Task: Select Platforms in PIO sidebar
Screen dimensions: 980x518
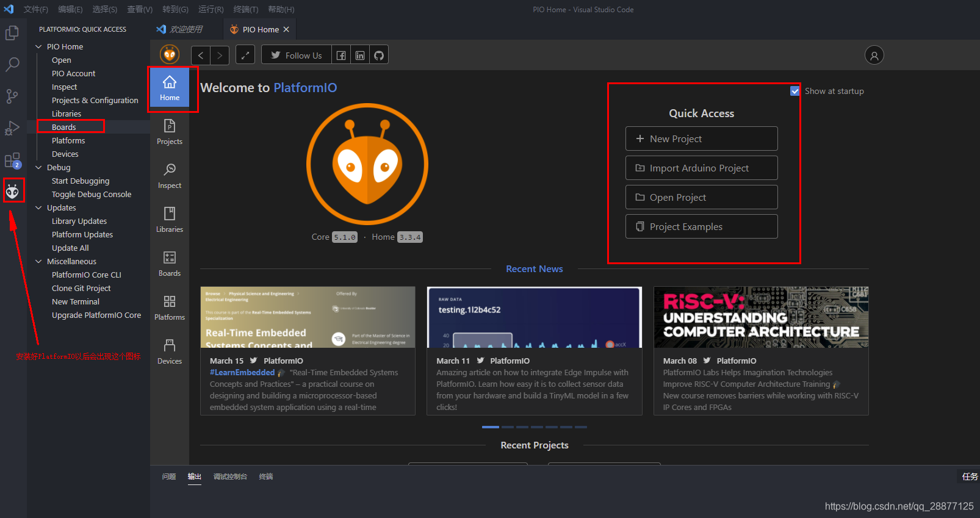Action: pos(170,308)
